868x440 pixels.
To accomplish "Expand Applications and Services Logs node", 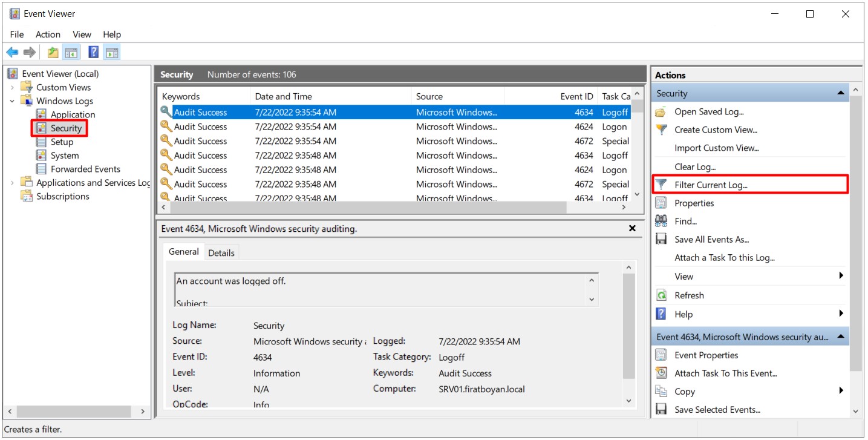I will pyautogui.click(x=12, y=183).
